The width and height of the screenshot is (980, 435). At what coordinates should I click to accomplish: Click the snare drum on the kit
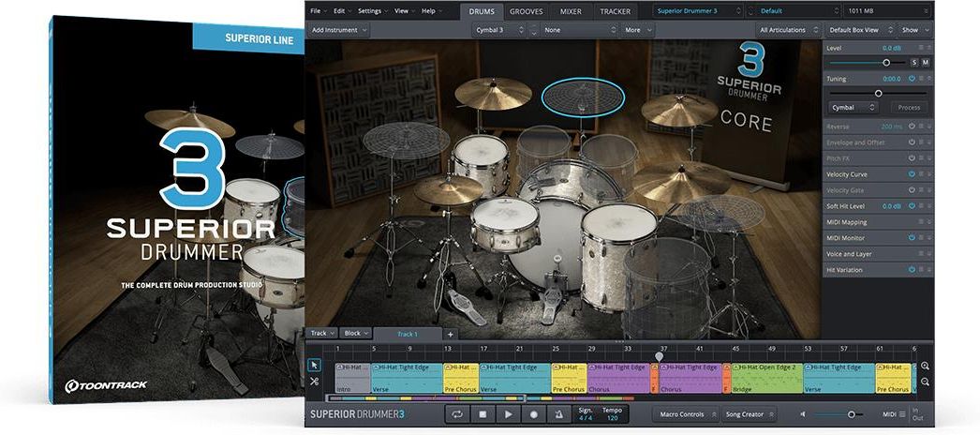click(505, 225)
